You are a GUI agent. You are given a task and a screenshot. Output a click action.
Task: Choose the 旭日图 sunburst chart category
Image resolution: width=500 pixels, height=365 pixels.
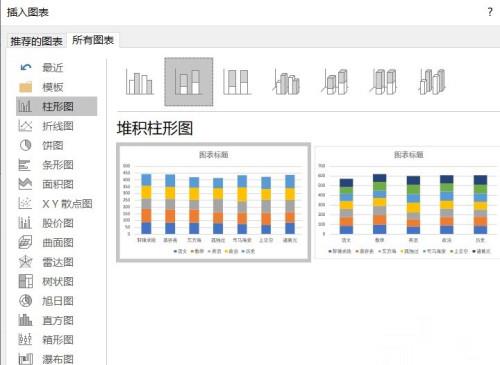(57, 301)
